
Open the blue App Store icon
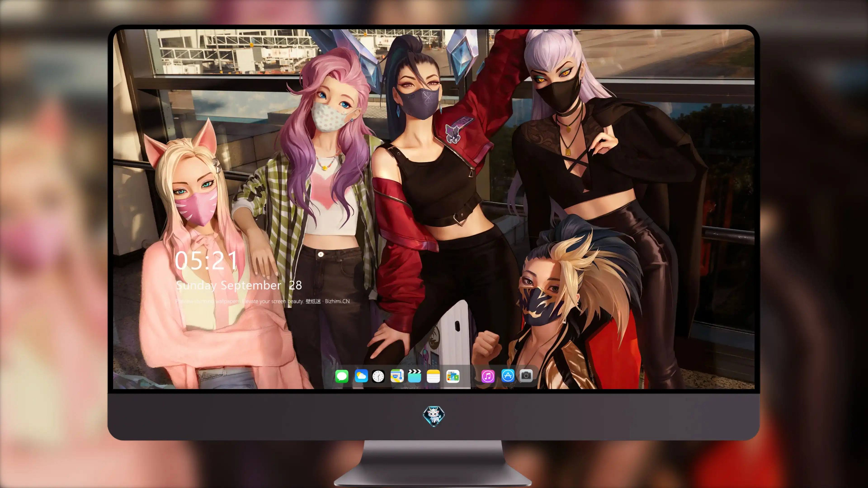pos(508,375)
